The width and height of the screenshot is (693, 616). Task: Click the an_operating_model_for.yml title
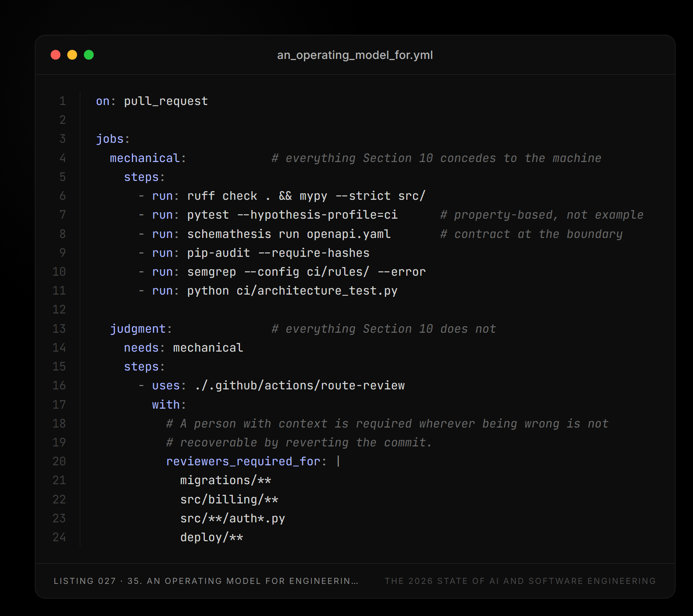(x=355, y=55)
